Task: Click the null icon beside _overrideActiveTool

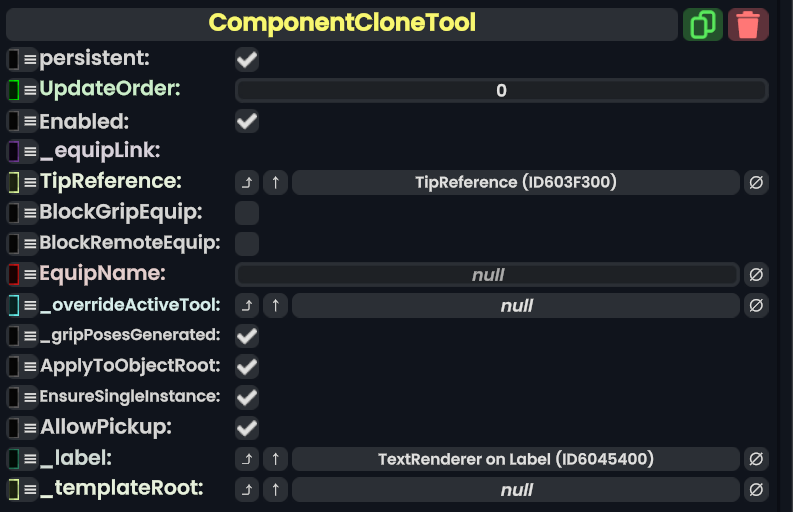Action: (x=757, y=305)
